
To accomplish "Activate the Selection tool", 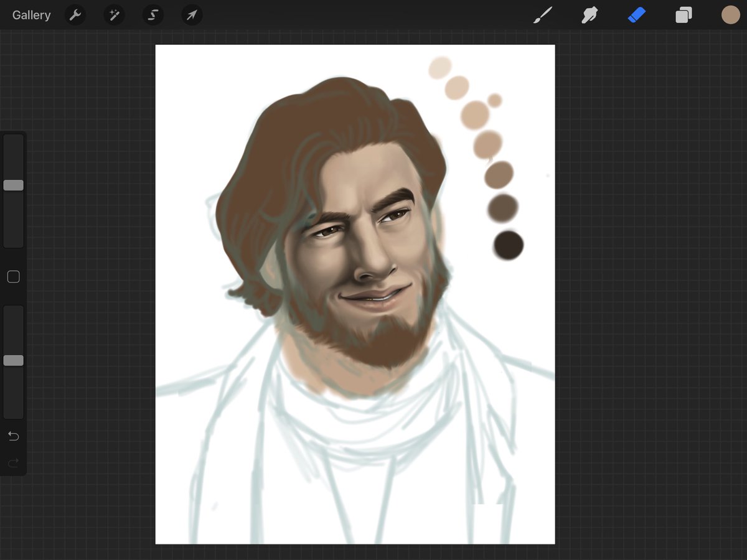I will pos(153,15).
